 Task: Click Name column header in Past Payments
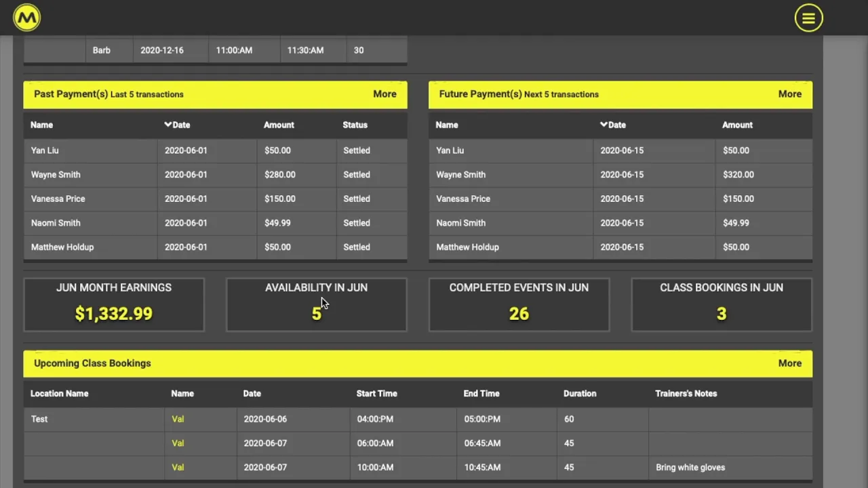[42, 125]
